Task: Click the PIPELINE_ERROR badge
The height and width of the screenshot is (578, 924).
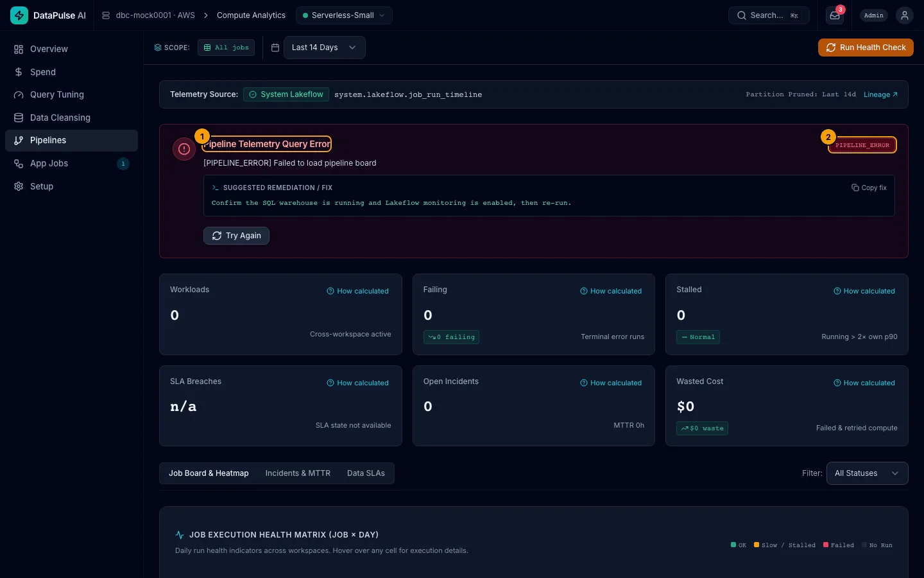Action: point(862,145)
